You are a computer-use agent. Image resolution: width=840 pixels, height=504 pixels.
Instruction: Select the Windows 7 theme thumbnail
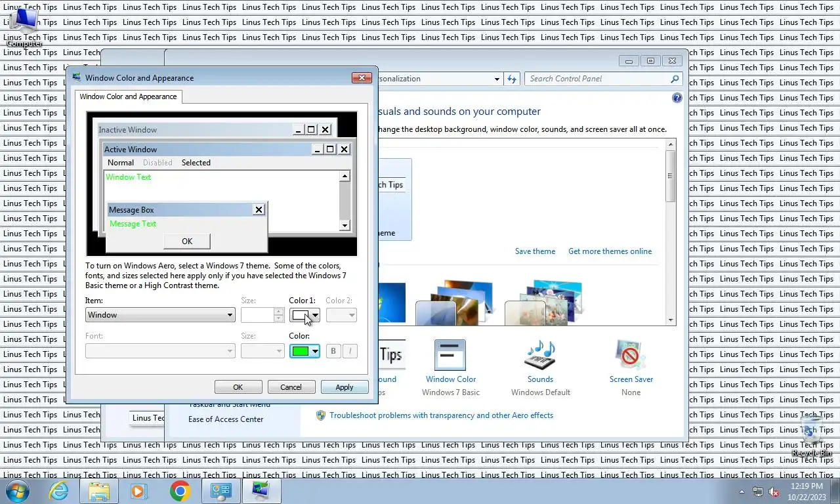click(x=392, y=303)
